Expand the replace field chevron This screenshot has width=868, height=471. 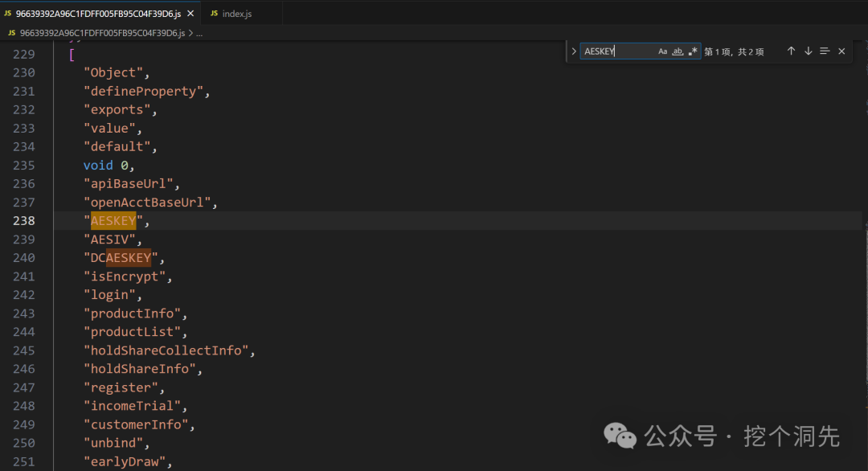click(x=574, y=51)
